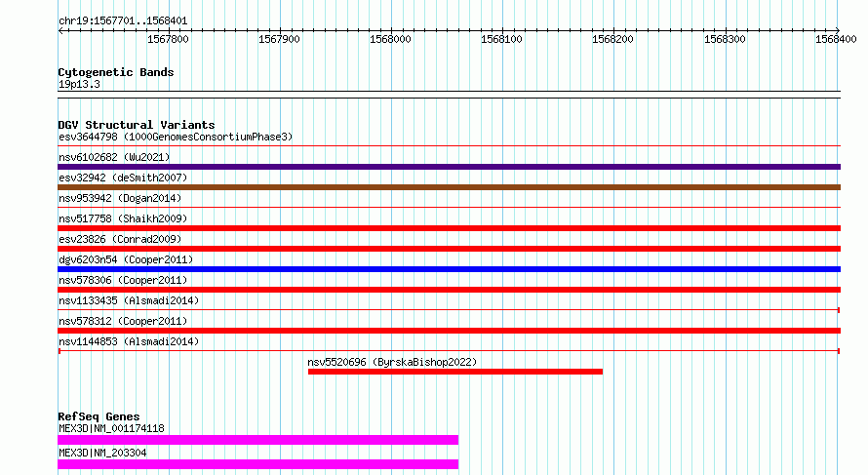Viewport: 868px width, 475px height.
Task: Click the magenta MEX3D NM_001174118 gene bar
Action: [258, 440]
